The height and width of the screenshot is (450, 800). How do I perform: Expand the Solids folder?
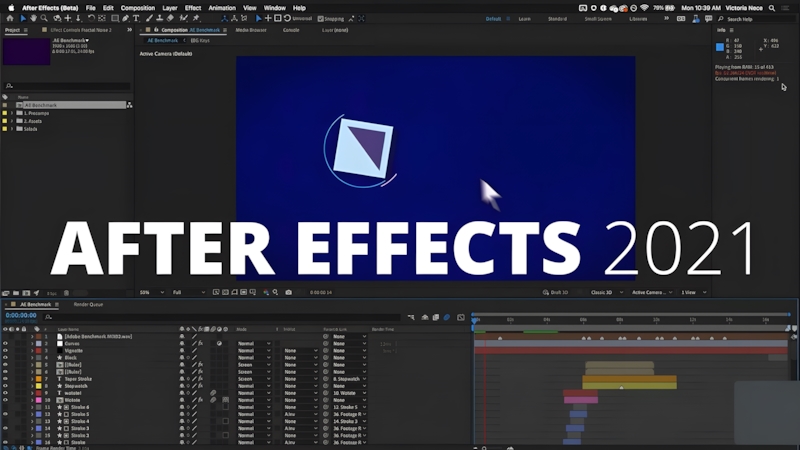click(12, 129)
